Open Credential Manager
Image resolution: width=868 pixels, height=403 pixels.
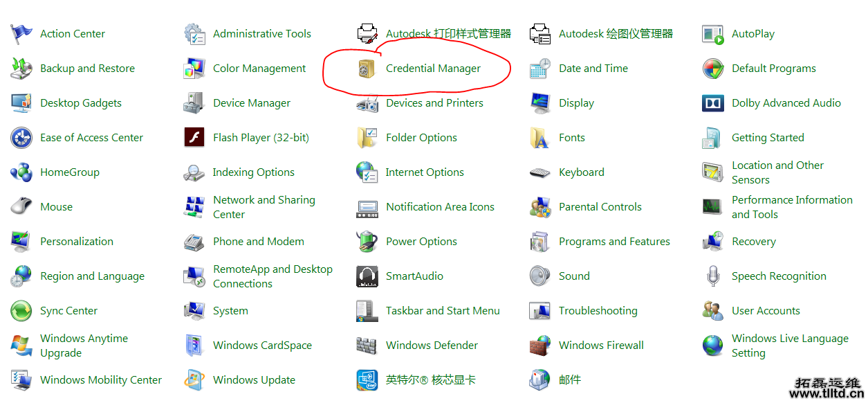click(x=432, y=68)
